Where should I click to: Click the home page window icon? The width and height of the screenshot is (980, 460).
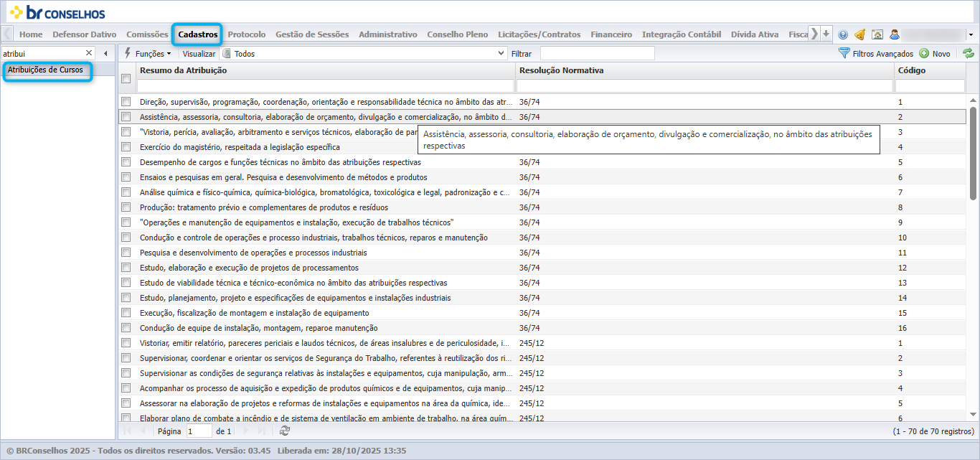877,34
